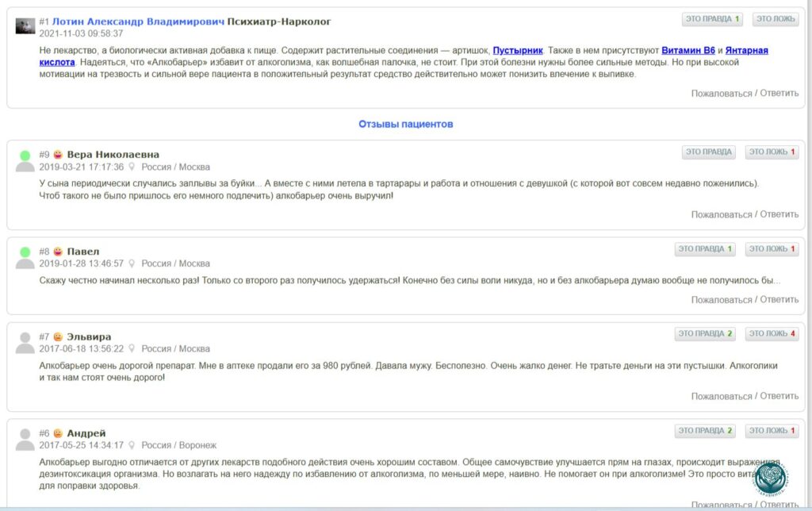Click the emoji icon beside Эльвира's name
Viewport: 812px width, 511px height.
pyautogui.click(x=58, y=337)
